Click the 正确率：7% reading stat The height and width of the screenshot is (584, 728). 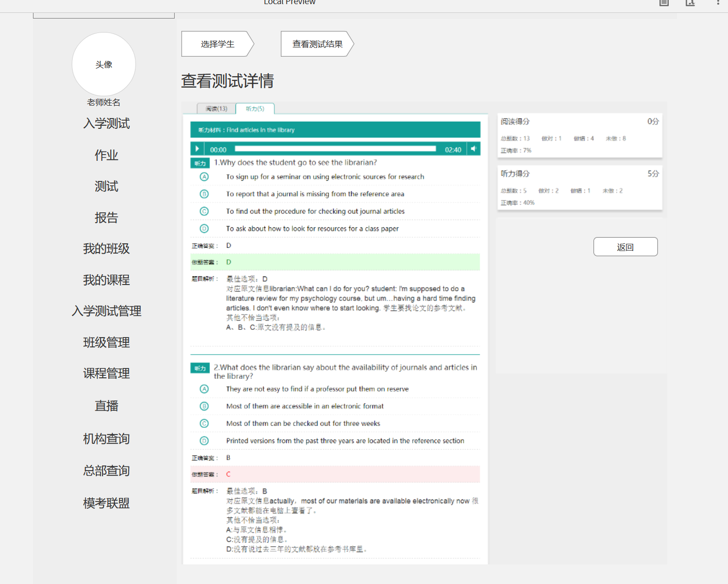pos(516,151)
